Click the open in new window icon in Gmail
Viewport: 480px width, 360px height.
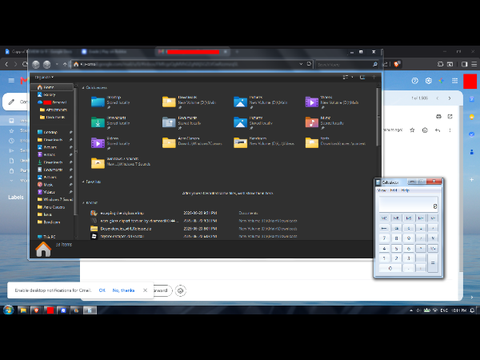click(450, 116)
